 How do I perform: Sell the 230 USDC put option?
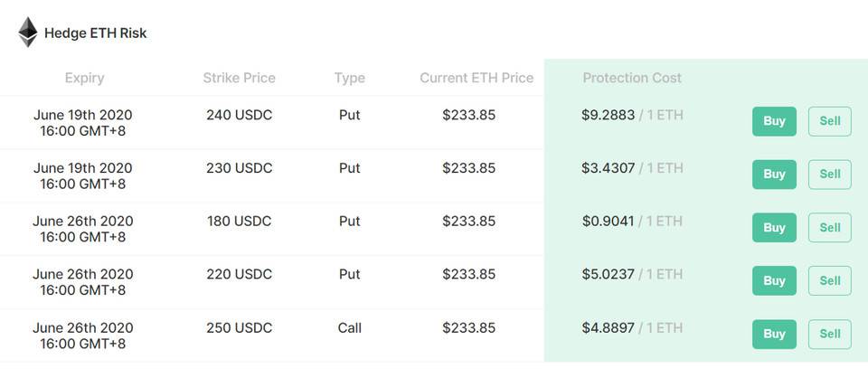coord(829,175)
